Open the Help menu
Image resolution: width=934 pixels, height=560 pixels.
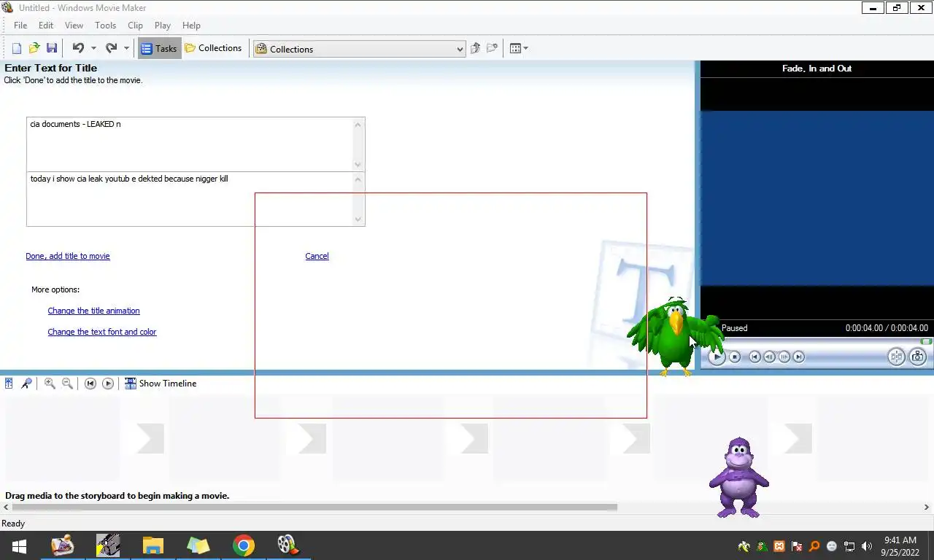tap(191, 25)
